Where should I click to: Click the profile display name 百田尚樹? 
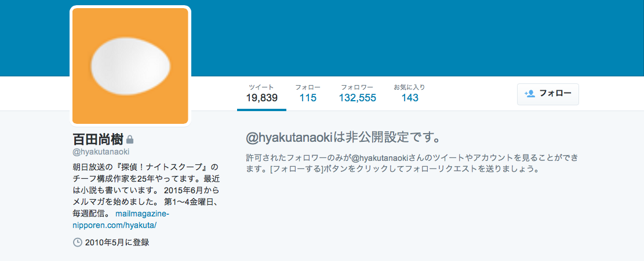click(x=98, y=139)
